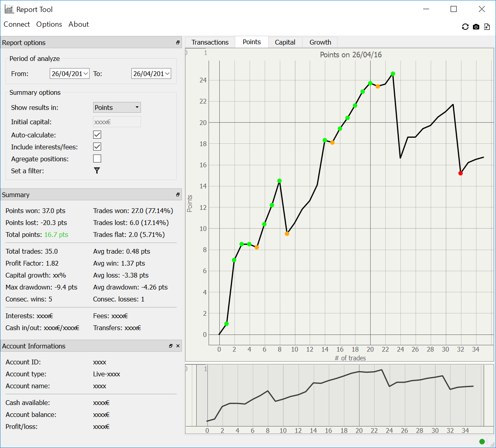The width and height of the screenshot is (496, 448).
Task: Expand the Show results in dropdown
Action: [117, 108]
